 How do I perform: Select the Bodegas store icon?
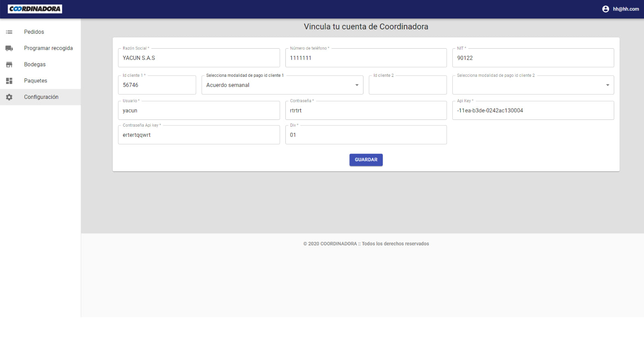(x=9, y=64)
